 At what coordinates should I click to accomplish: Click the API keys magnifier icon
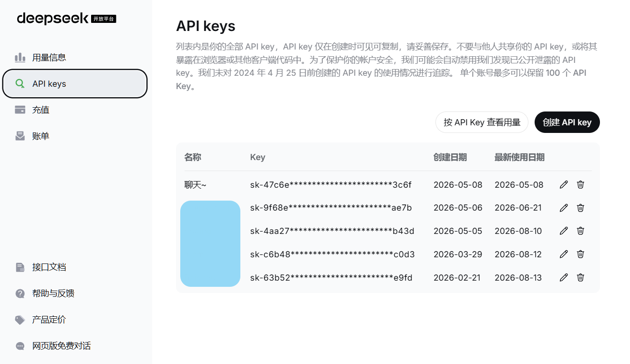coord(20,84)
